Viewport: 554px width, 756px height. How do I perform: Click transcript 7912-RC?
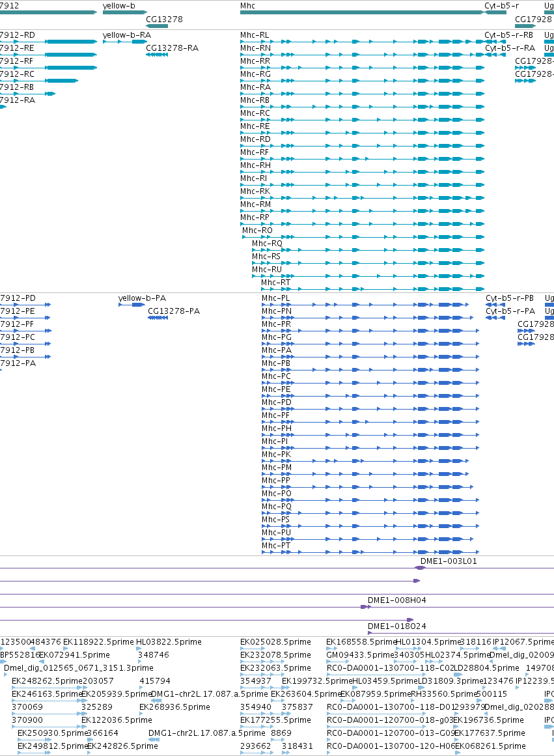coord(18,74)
